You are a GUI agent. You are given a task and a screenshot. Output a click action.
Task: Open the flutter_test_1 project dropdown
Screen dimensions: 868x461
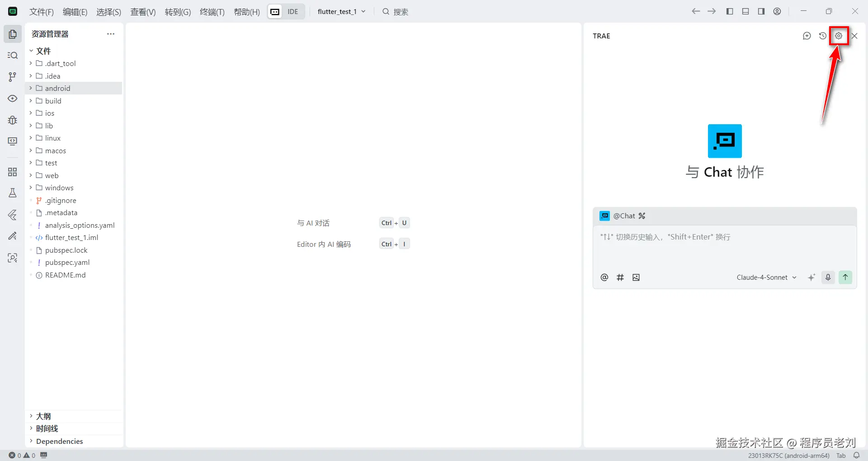pyautogui.click(x=341, y=12)
